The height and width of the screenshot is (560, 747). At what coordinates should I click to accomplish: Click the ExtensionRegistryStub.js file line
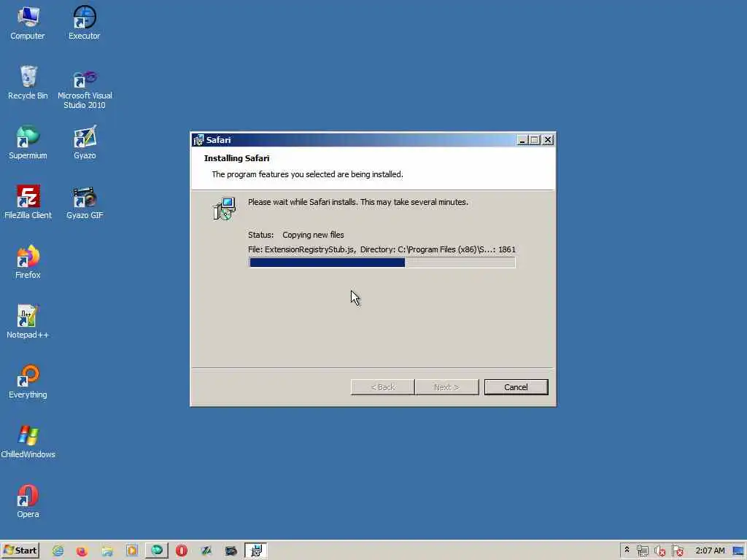[382, 249]
